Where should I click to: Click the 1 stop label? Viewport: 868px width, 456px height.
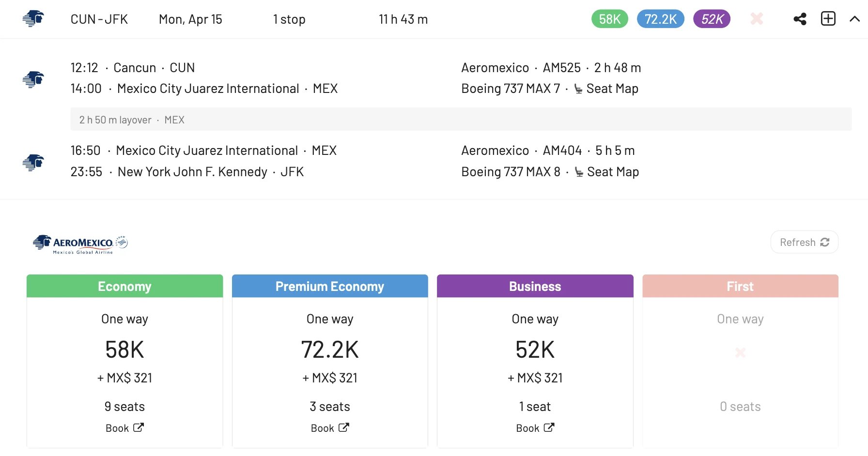pyautogui.click(x=289, y=19)
